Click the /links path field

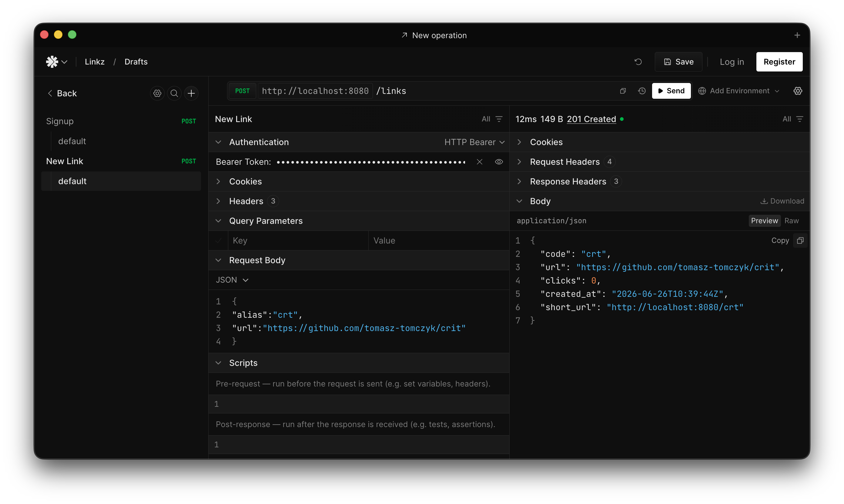coord(391,91)
